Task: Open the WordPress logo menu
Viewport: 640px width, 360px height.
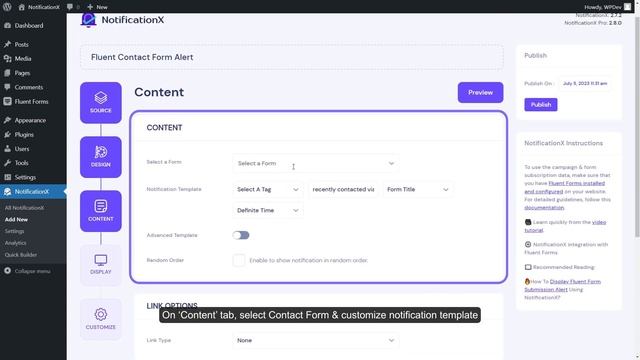Action: 7,7
